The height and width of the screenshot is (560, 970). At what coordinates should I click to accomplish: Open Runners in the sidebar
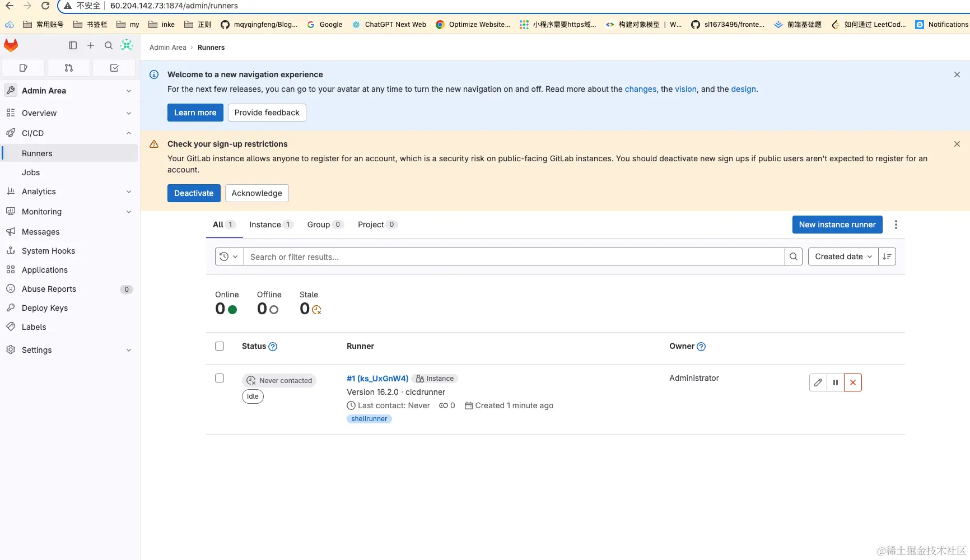[x=70, y=153]
